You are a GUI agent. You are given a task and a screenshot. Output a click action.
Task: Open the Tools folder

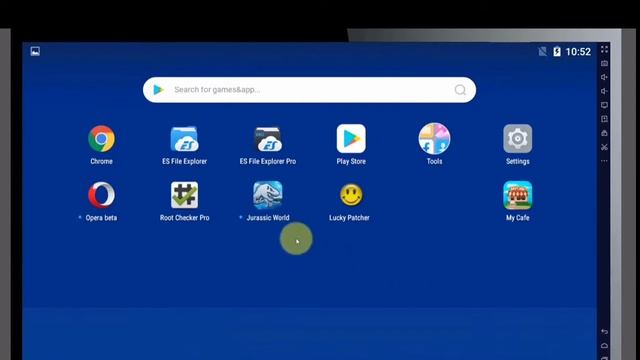(434, 139)
